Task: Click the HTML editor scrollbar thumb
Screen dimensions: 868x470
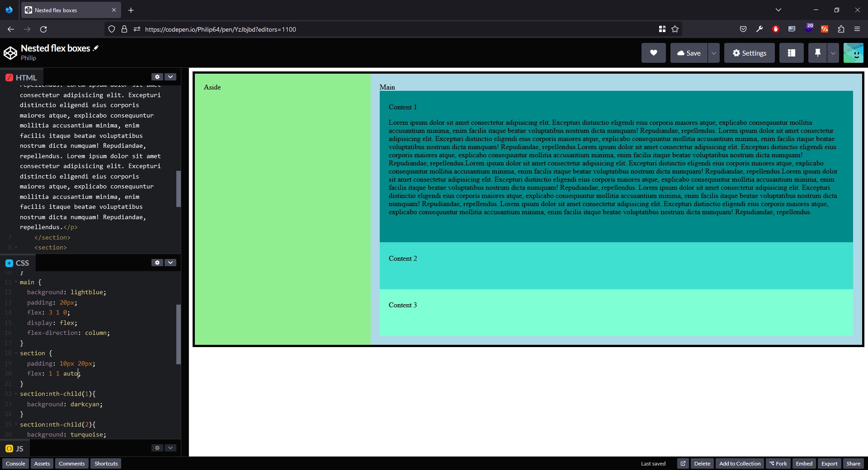Action: pos(179,189)
